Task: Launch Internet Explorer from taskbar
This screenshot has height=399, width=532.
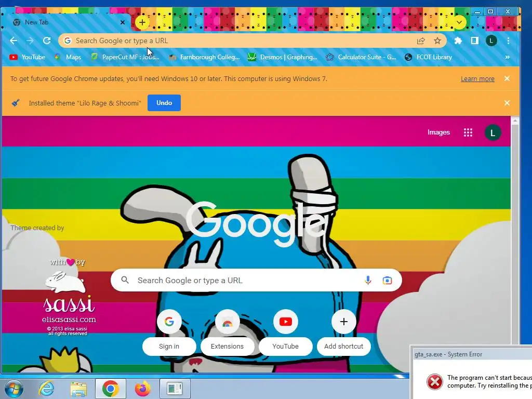Action: click(46, 389)
